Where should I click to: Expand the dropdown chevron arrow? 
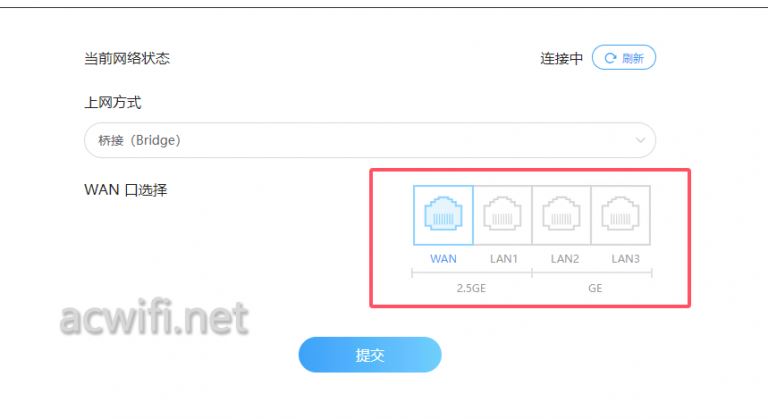[640, 140]
